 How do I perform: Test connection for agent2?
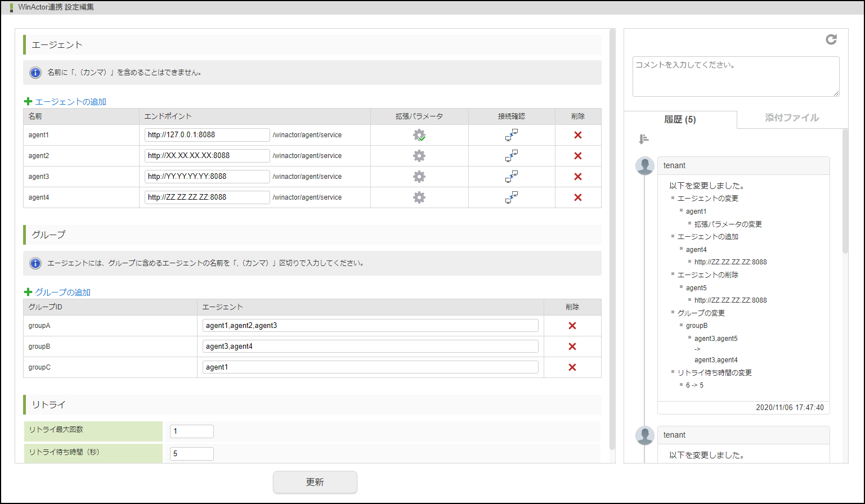[511, 156]
